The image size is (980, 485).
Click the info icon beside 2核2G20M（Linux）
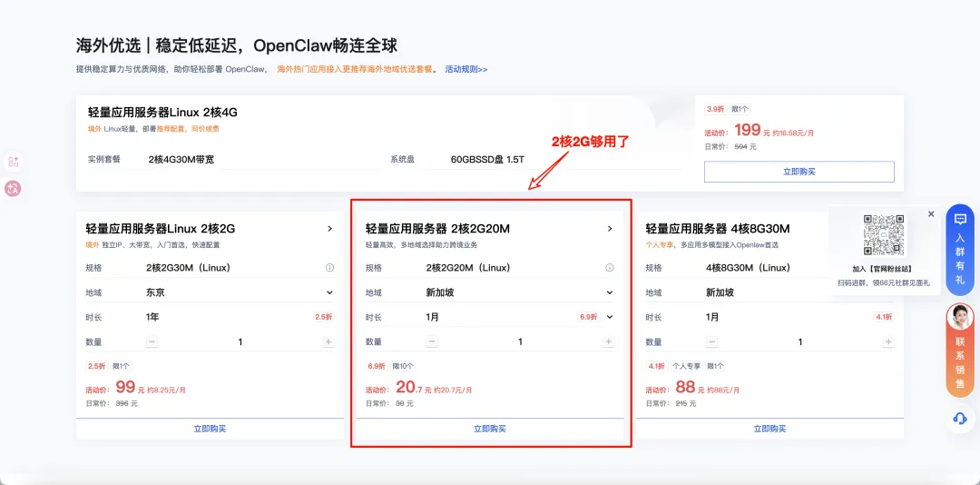(610, 268)
